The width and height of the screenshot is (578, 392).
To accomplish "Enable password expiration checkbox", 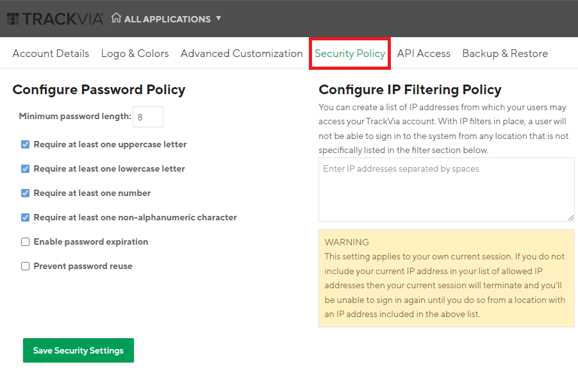I will click(x=25, y=241).
